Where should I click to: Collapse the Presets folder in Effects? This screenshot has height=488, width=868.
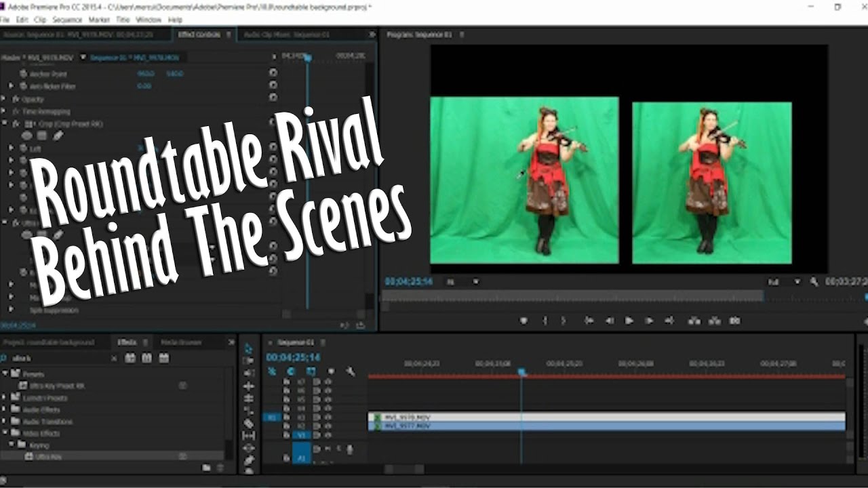tap(5, 373)
